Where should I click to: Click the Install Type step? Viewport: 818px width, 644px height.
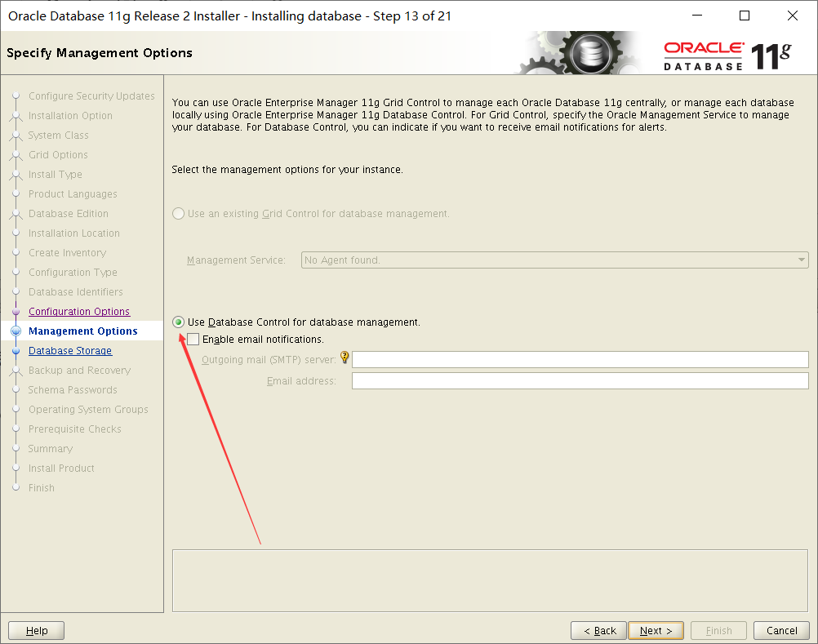[x=56, y=174]
